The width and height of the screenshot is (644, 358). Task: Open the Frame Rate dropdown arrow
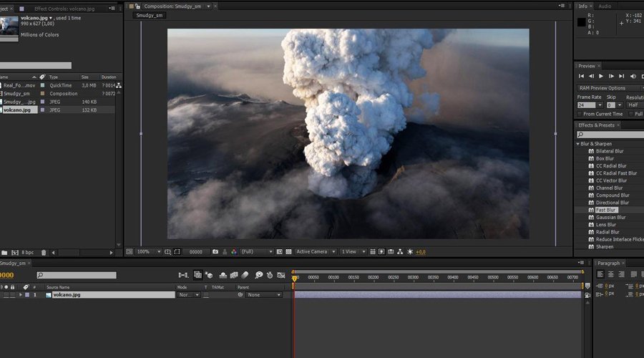point(600,105)
